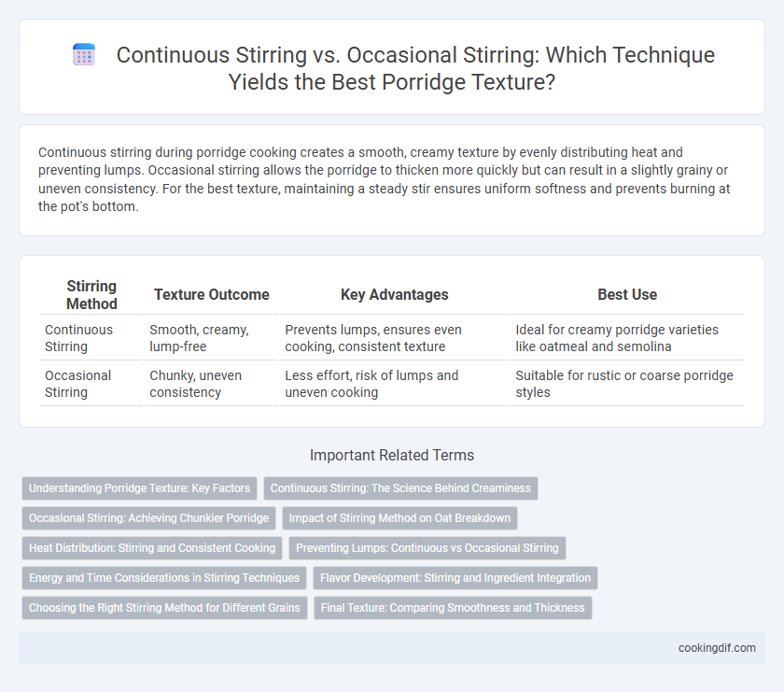Click the calendar icon beside the title

coord(83,54)
